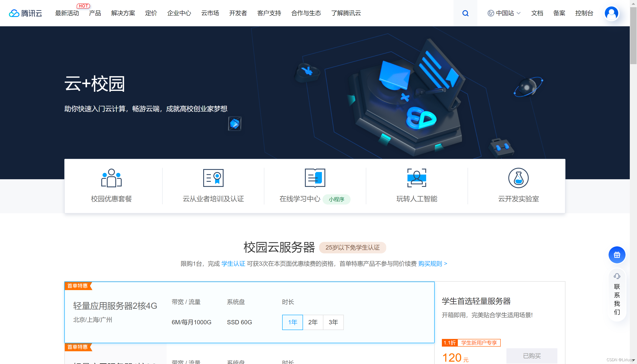The image size is (637, 364).
Task: Click the blue gift floating icon
Action: pyautogui.click(x=617, y=255)
